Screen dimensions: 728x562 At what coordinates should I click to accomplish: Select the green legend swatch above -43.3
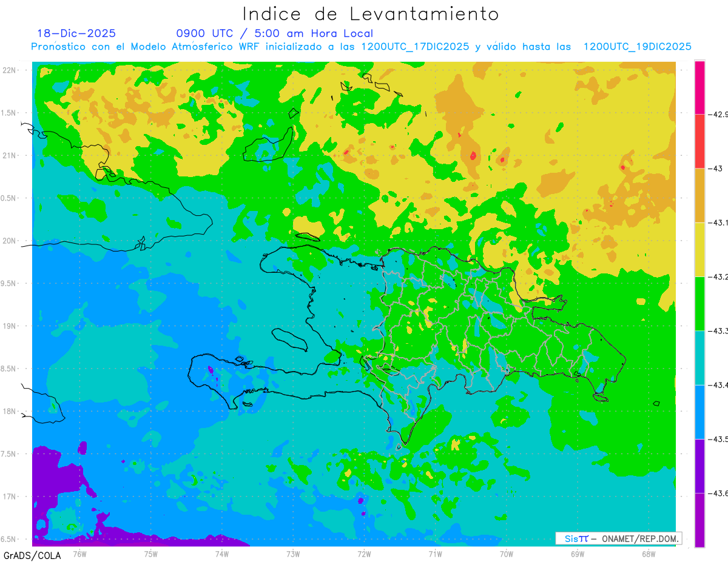point(699,303)
